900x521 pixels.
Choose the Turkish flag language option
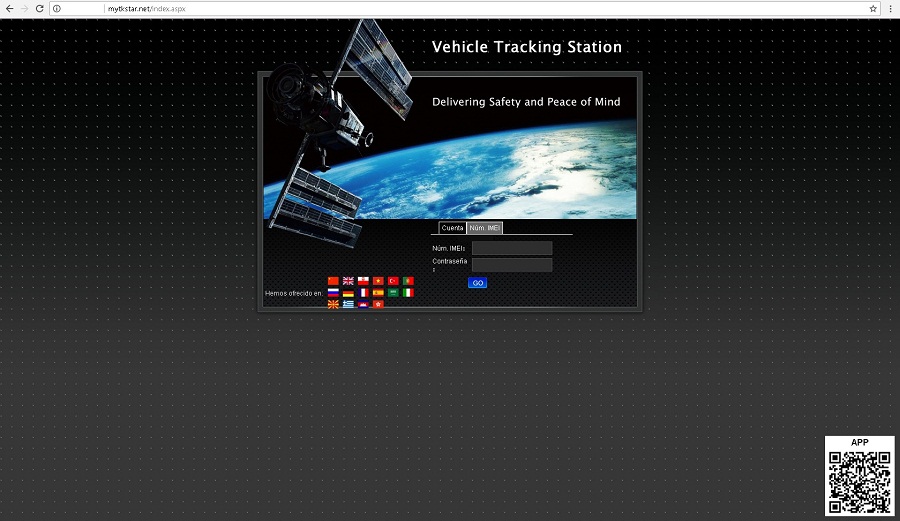click(393, 281)
